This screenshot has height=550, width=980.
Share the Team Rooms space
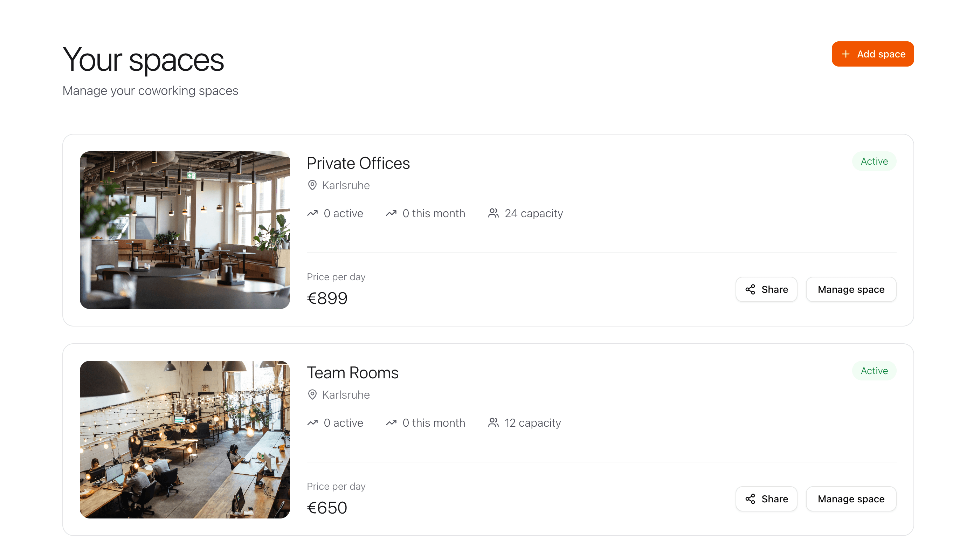766,499
